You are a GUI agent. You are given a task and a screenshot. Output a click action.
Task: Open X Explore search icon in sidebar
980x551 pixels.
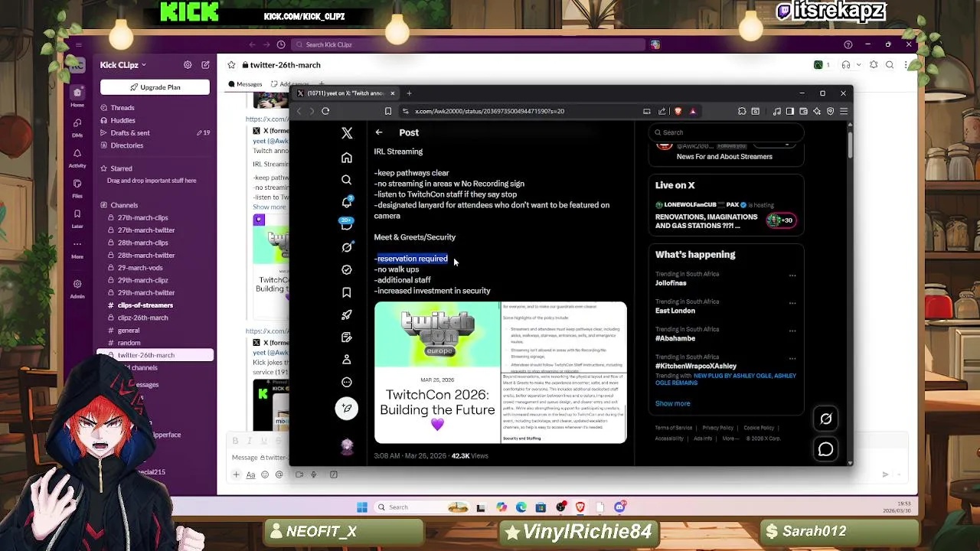tap(347, 180)
